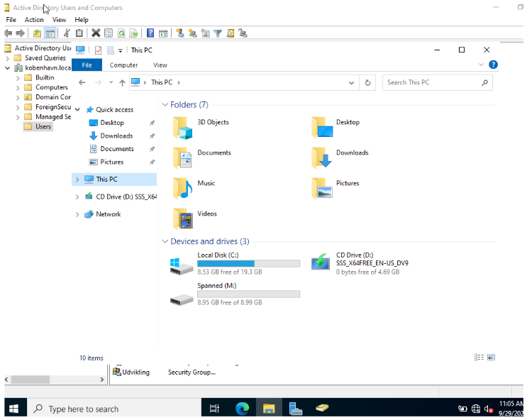Select Downloads under Quick access
Screen dimensions: 527x420
(x=116, y=136)
